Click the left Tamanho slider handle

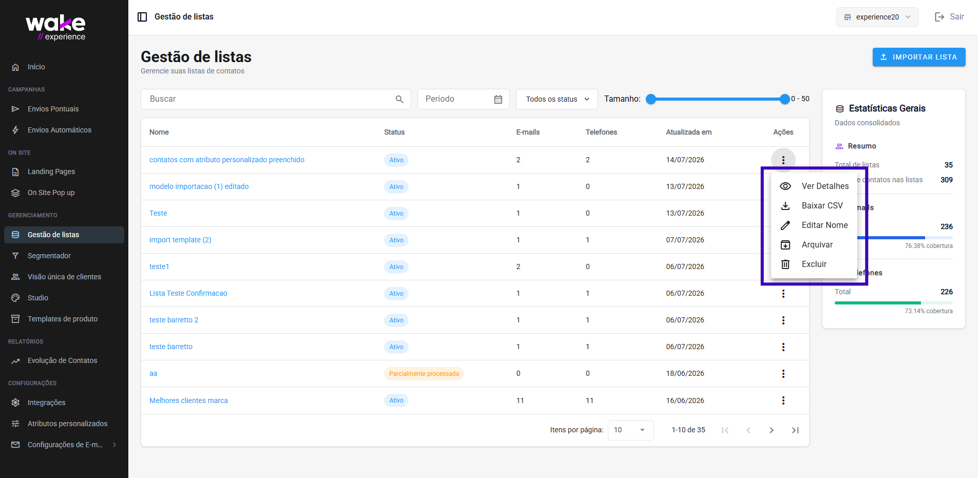click(651, 99)
